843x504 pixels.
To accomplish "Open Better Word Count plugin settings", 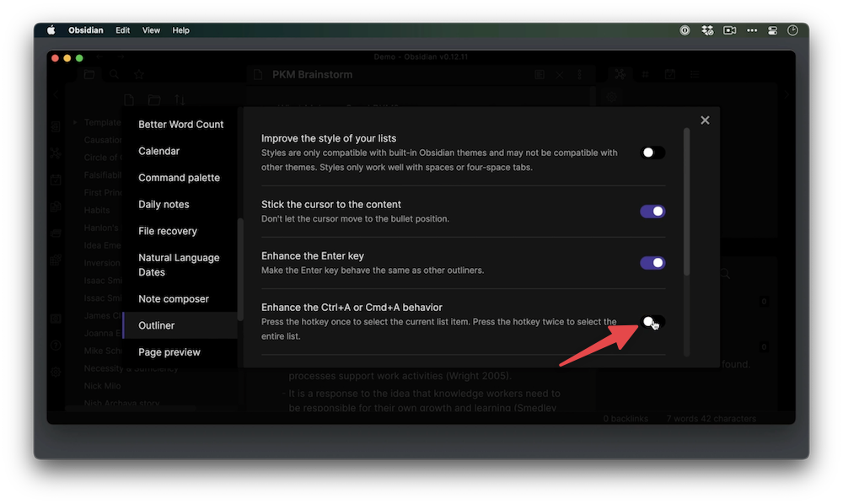I will (180, 124).
